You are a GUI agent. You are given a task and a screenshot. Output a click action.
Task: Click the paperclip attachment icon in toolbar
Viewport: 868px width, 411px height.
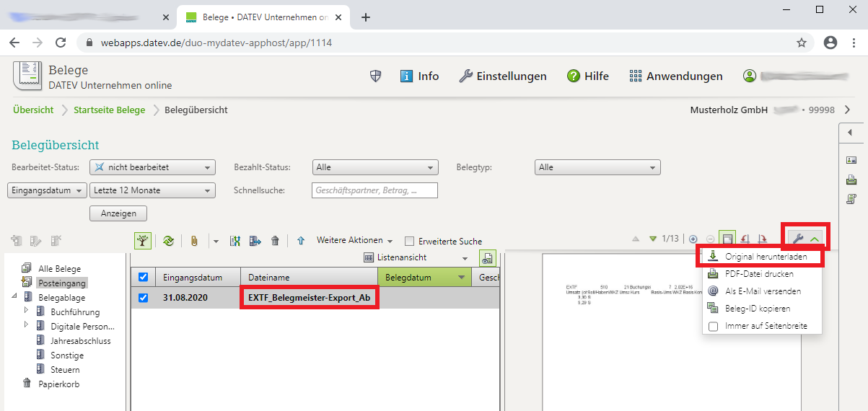194,241
